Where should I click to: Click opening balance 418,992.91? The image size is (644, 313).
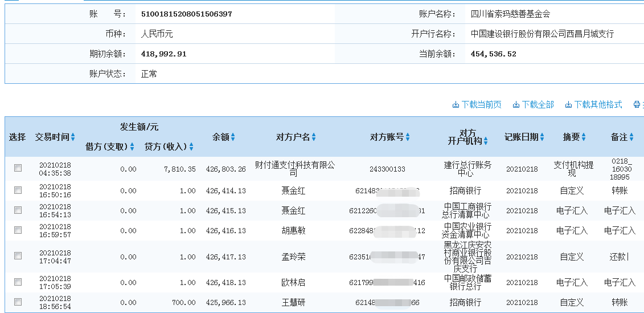pyautogui.click(x=163, y=54)
